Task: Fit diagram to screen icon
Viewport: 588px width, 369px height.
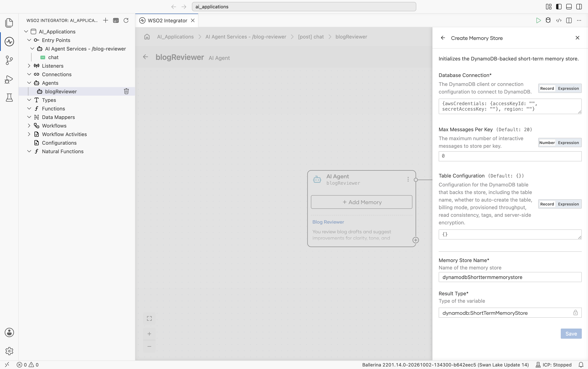Action: (x=149, y=318)
